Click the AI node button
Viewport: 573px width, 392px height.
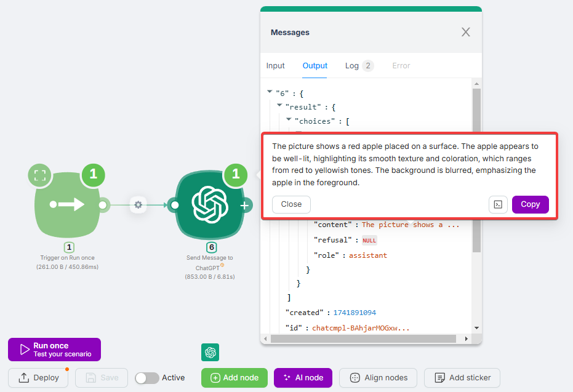click(303, 378)
